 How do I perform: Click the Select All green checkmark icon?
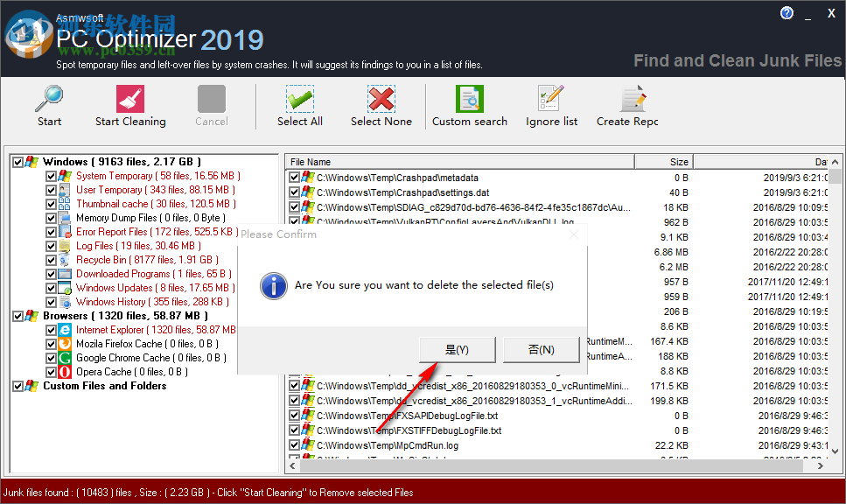coord(299,99)
